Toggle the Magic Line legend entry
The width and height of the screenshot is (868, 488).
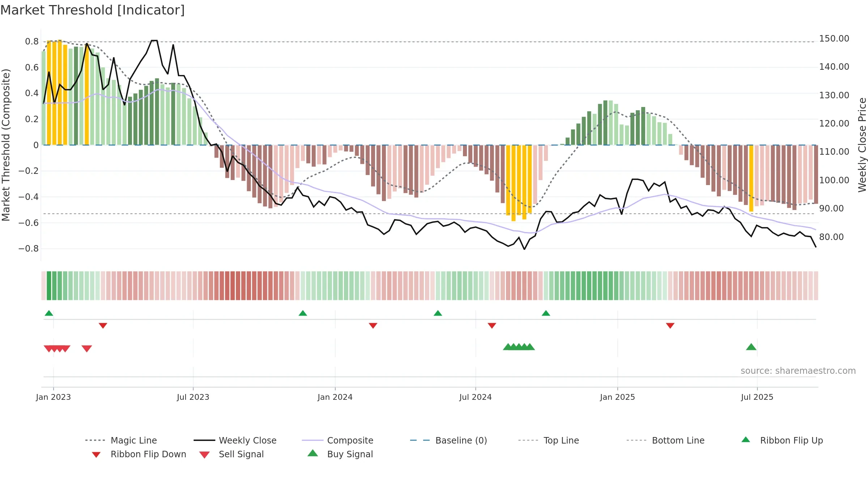(x=121, y=440)
